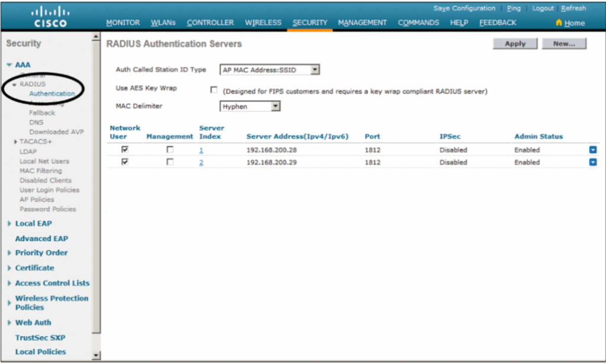
Task: Click the Apply button
Action: click(x=515, y=44)
